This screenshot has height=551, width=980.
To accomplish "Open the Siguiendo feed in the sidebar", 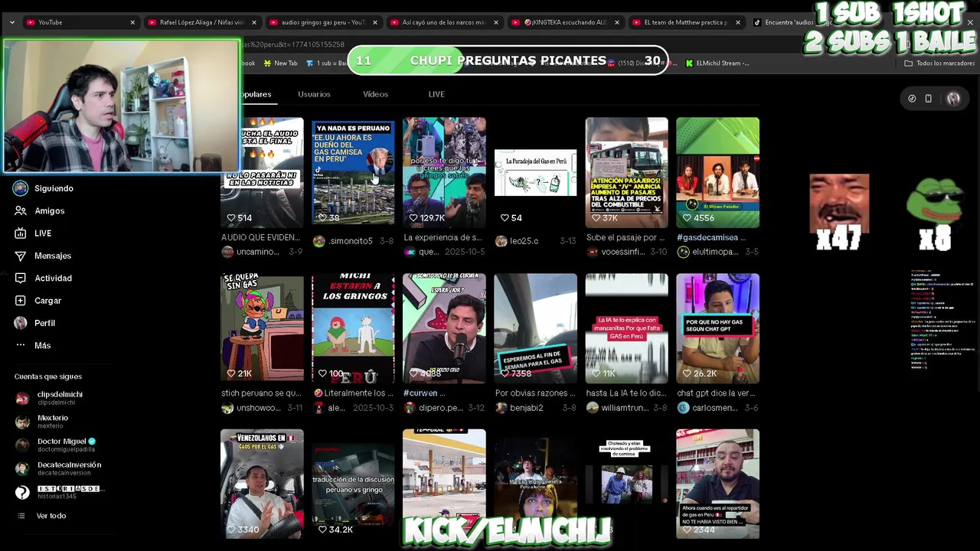I will point(44,188).
